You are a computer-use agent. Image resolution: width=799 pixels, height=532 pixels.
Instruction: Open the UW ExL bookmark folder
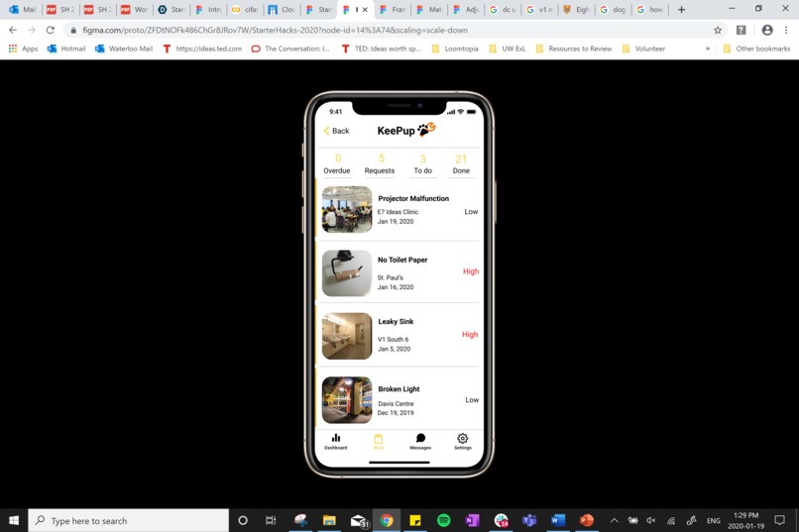tap(507, 49)
